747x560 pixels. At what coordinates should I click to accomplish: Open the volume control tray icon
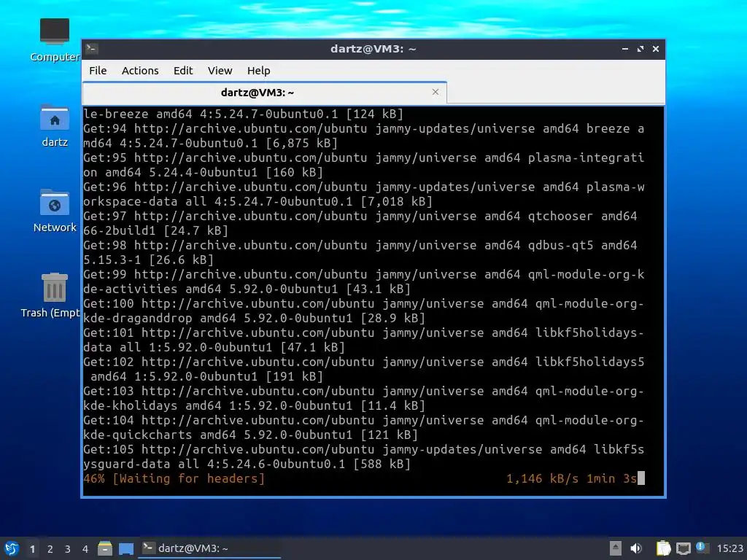[x=636, y=548]
